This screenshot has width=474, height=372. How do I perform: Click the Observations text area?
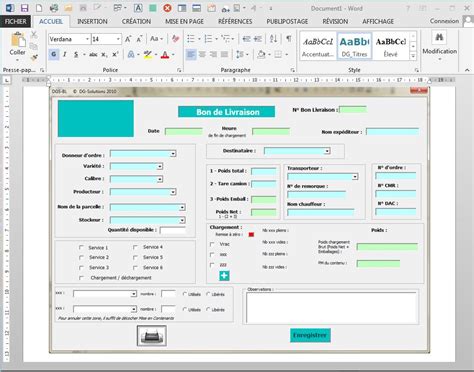coord(331,308)
